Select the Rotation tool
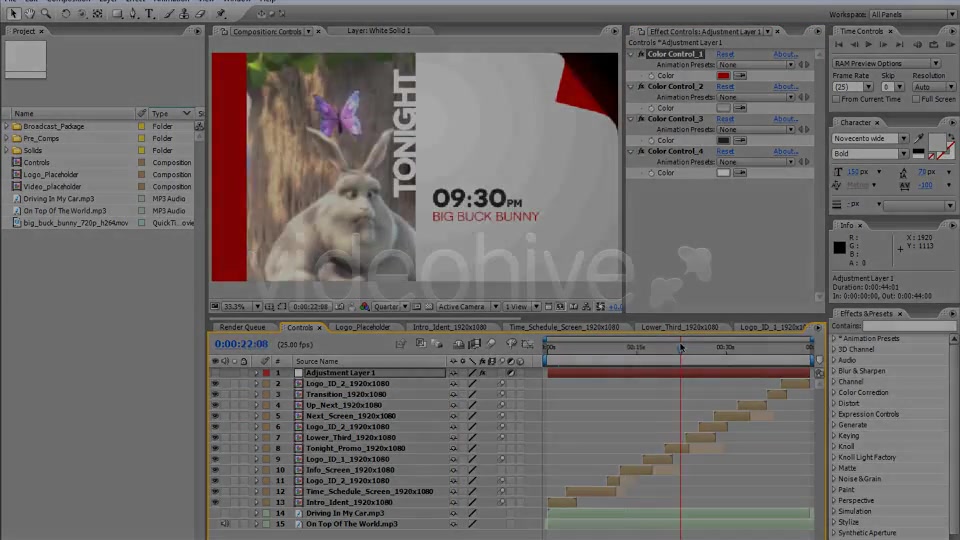 click(66, 13)
